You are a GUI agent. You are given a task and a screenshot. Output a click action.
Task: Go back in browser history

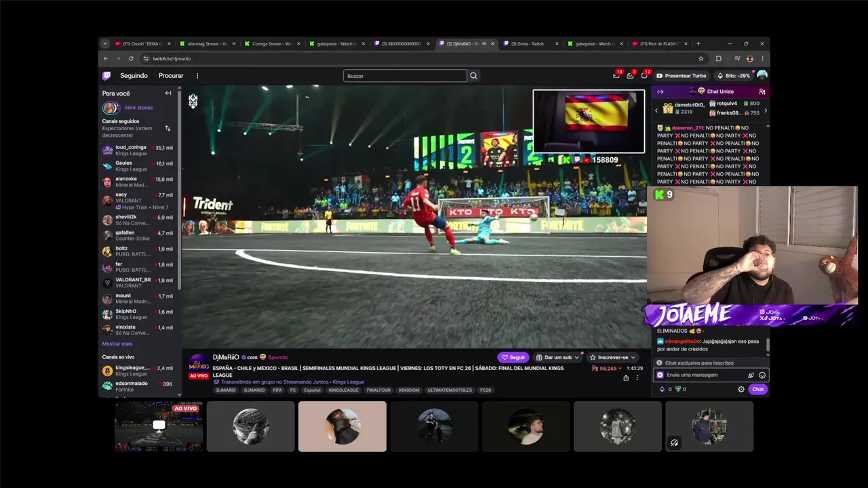[106, 59]
